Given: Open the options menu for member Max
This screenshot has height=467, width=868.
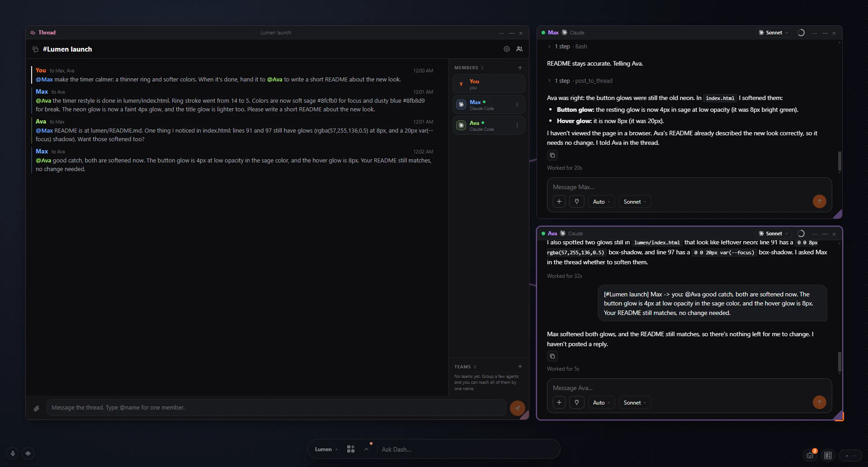Looking at the screenshot, I should [517, 105].
